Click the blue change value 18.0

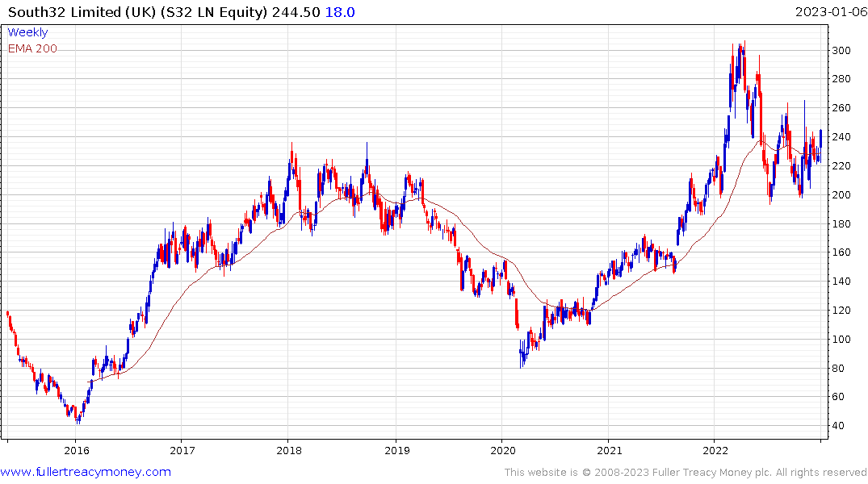[340, 12]
